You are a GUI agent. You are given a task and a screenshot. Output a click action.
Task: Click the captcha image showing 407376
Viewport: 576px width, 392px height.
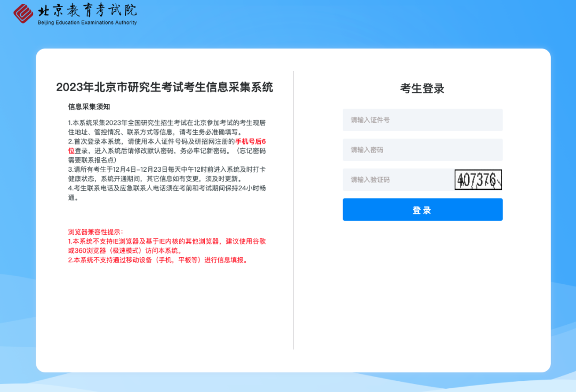pyautogui.click(x=478, y=180)
